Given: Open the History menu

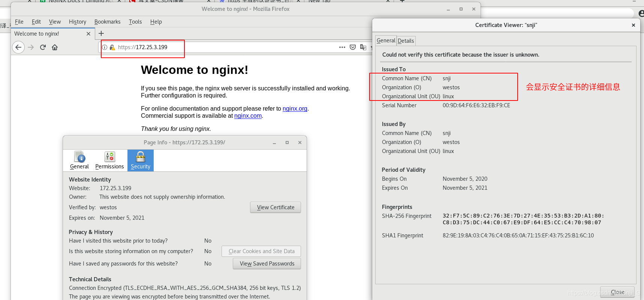Looking at the screenshot, I should tap(78, 22).
